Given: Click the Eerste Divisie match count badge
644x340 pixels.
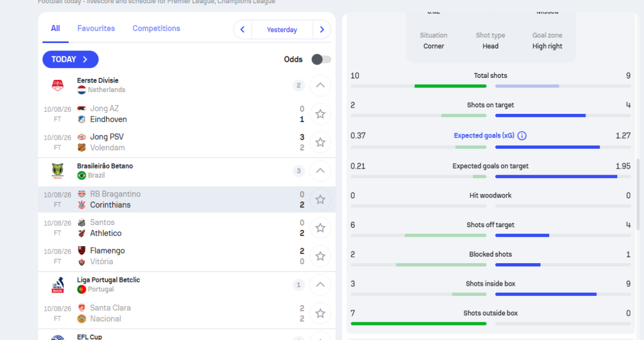Looking at the screenshot, I should [x=298, y=85].
